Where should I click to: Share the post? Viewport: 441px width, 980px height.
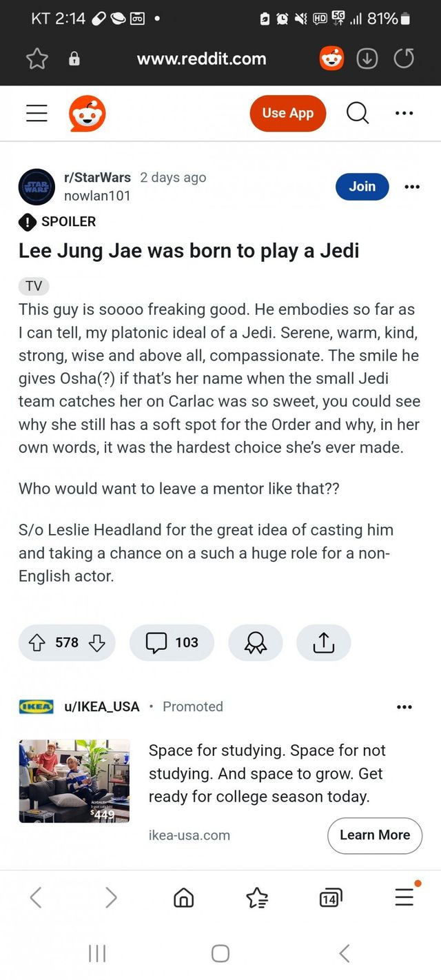[323, 642]
